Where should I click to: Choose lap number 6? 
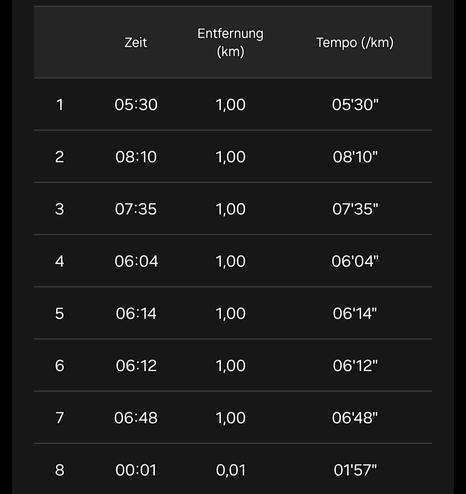click(59, 365)
